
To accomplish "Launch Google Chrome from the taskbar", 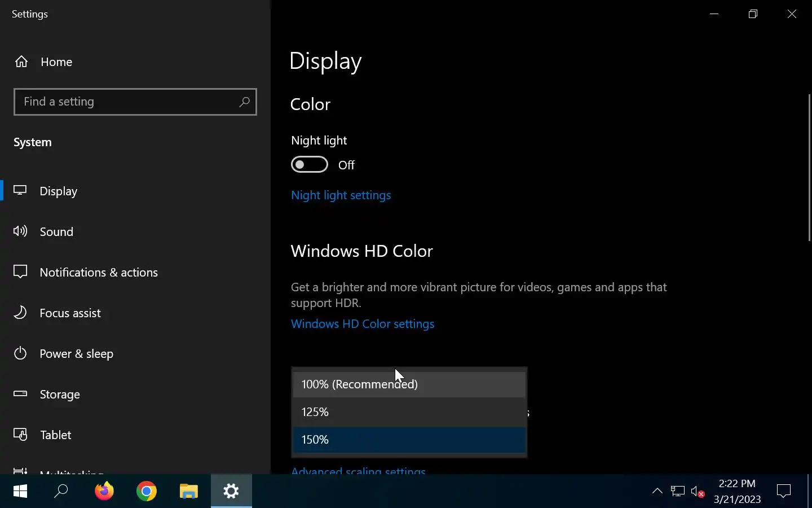I will tap(147, 492).
